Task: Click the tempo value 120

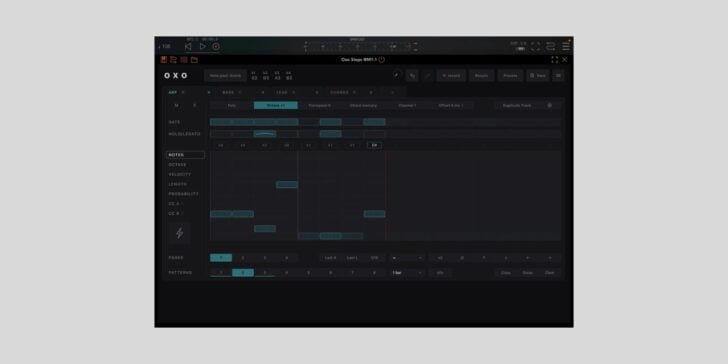Action: (x=166, y=46)
